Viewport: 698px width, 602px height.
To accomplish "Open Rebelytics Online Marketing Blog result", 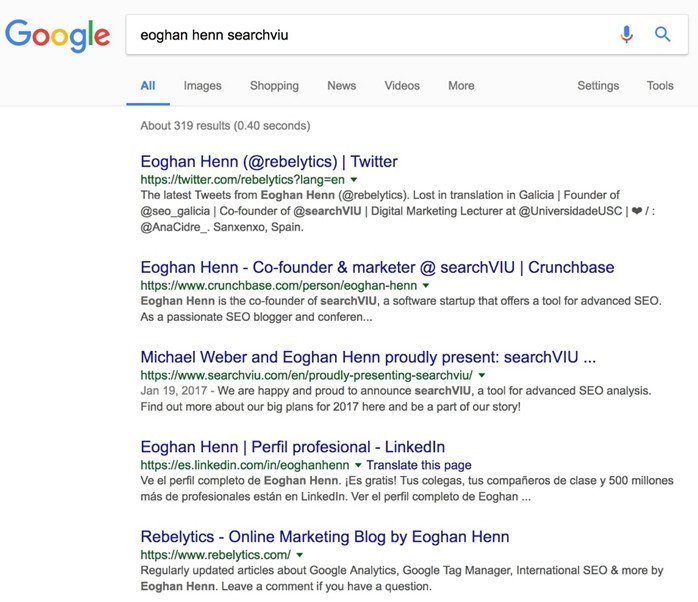I will pos(325,537).
